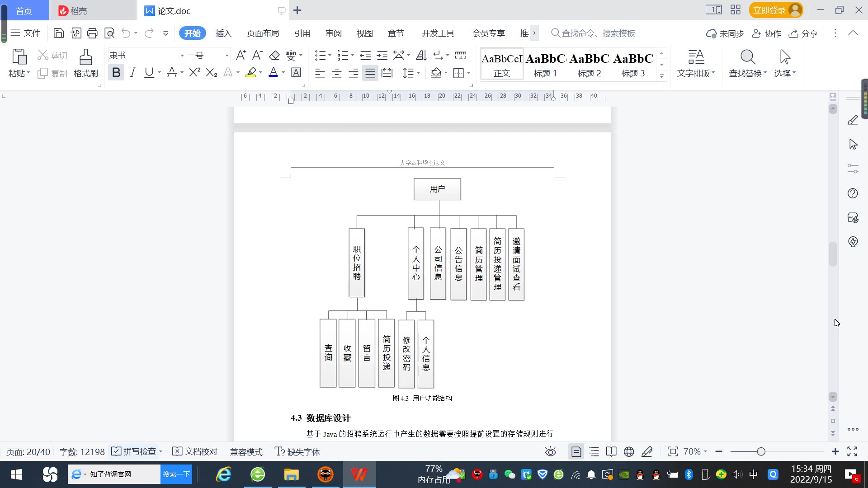
Task: Click the zoom slider handle
Action: [761, 451]
